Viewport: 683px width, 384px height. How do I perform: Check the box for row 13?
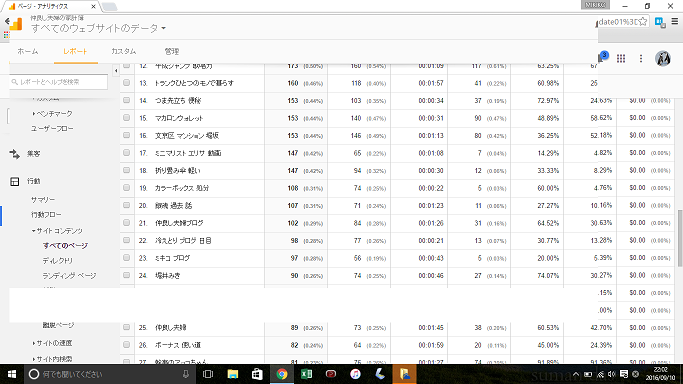[x=126, y=83]
